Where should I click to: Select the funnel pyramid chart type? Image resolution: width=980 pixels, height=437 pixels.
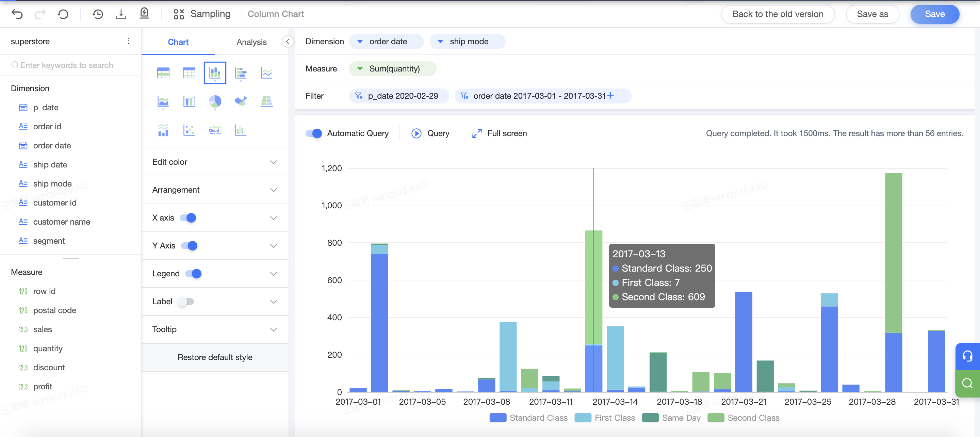267,102
